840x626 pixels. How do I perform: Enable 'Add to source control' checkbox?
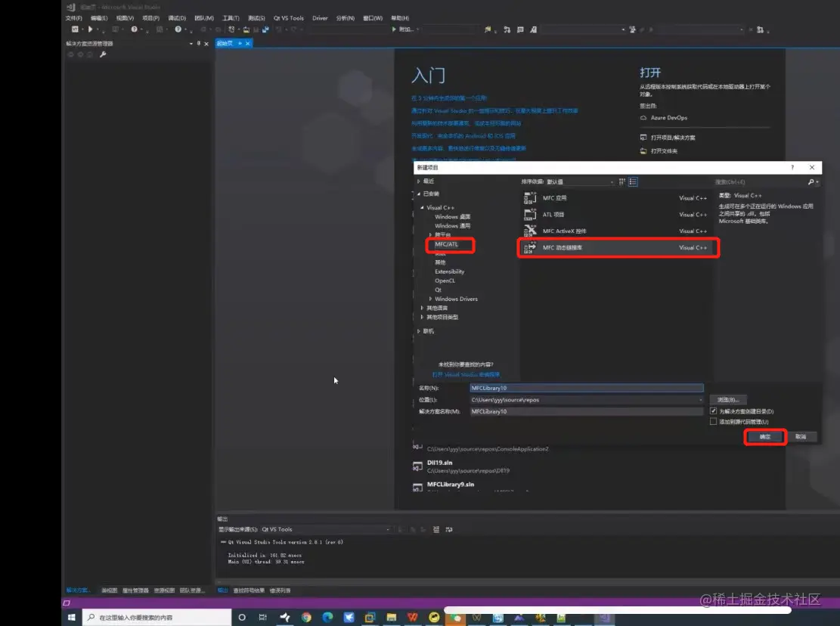point(713,421)
